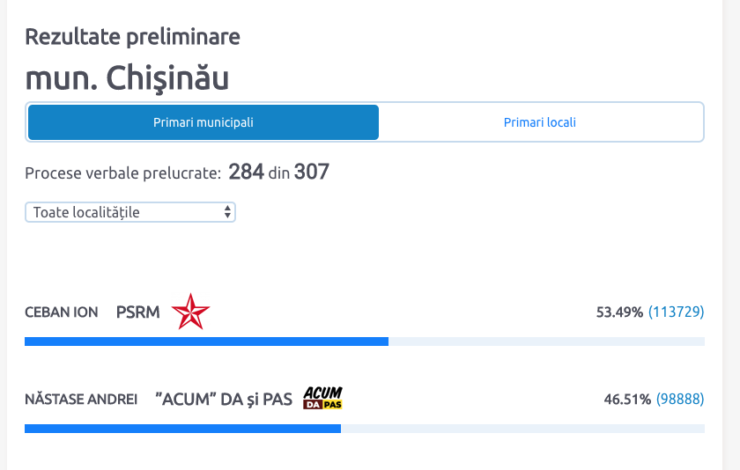This screenshot has width=740, height=470.
Task: Click the processed count 284 din 307
Action: tap(278, 172)
